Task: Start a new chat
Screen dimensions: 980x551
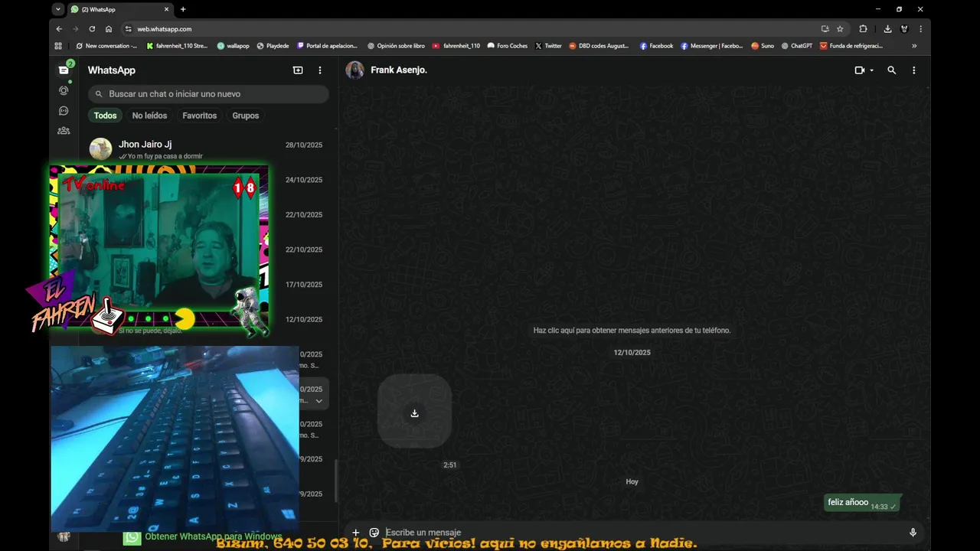Action: pyautogui.click(x=298, y=70)
